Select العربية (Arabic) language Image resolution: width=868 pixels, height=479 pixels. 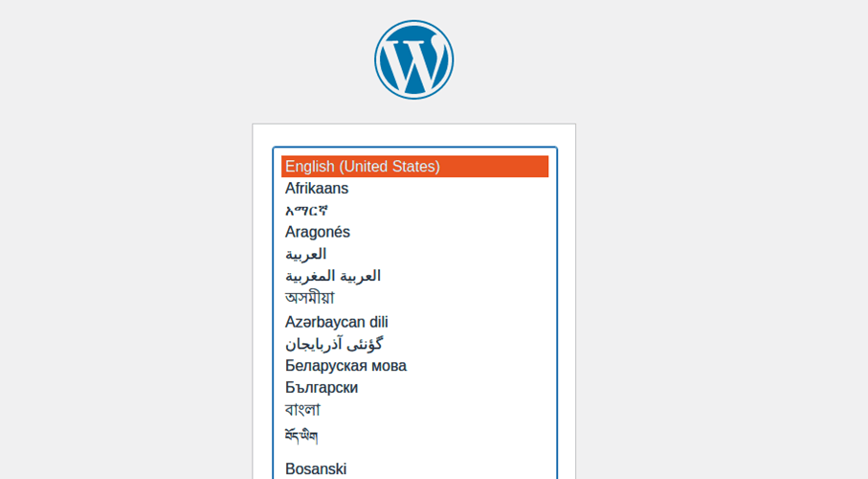(x=414, y=255)
